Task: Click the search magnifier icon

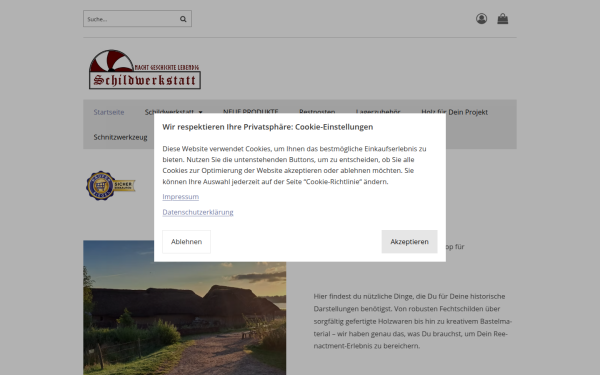Action: (x=183, y=19)
